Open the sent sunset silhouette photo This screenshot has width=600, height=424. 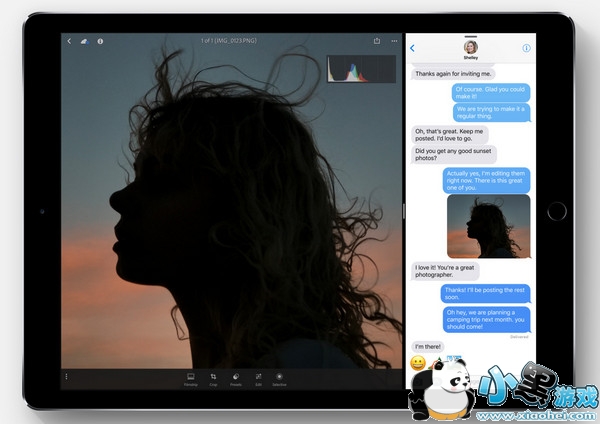(489, 226)
